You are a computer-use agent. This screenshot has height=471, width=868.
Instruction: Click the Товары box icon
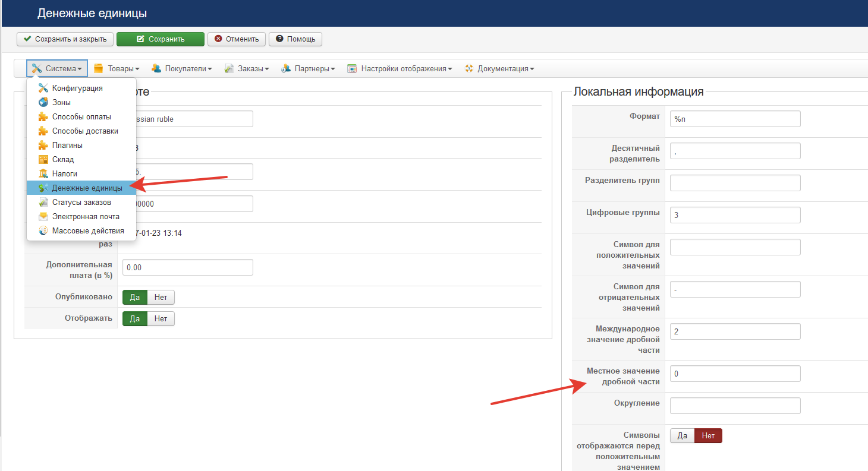pyautogui.click(x=99, y=68)
